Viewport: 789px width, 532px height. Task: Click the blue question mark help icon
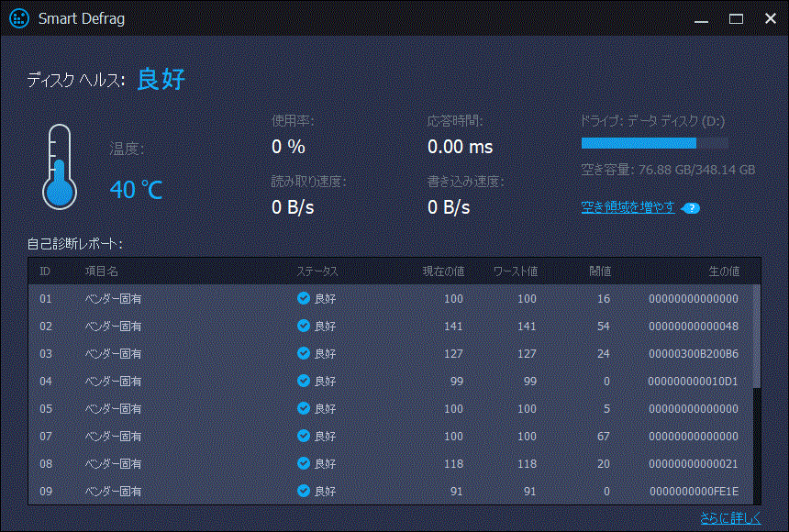pyautogui.click(x=691, y=208)
